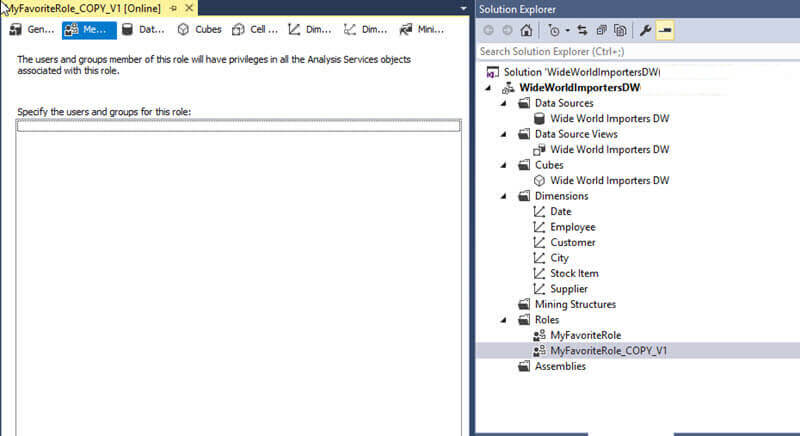Collapse the Roles folder
800x436 pixels.
click(504, 320)
